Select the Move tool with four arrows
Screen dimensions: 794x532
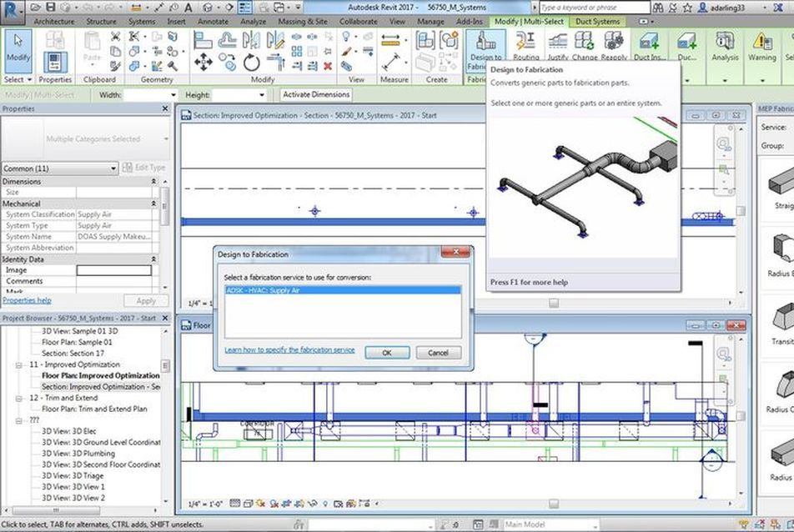click(x=204, y=63)
